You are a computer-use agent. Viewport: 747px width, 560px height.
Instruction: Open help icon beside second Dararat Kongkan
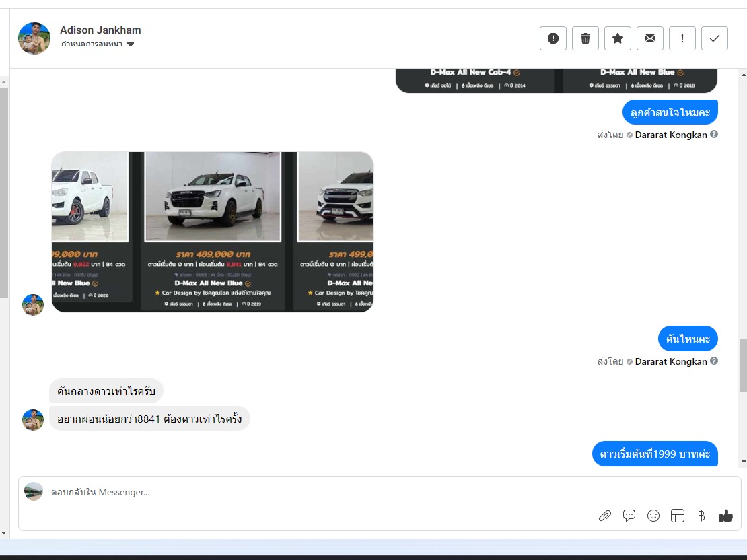(714, 361)
